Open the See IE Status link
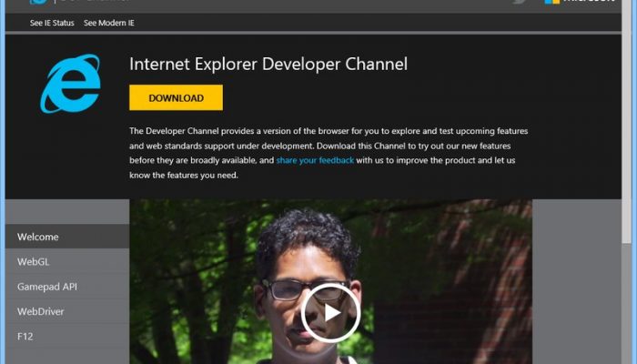 coord(52,23)
